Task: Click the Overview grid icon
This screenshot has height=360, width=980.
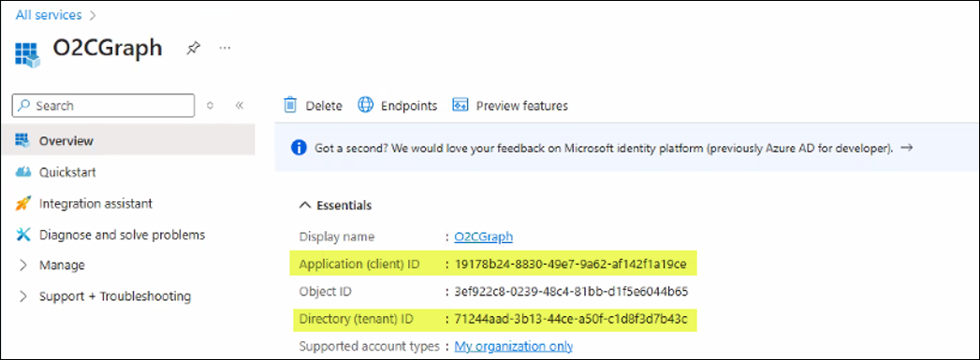Action: tap(23, 140)
